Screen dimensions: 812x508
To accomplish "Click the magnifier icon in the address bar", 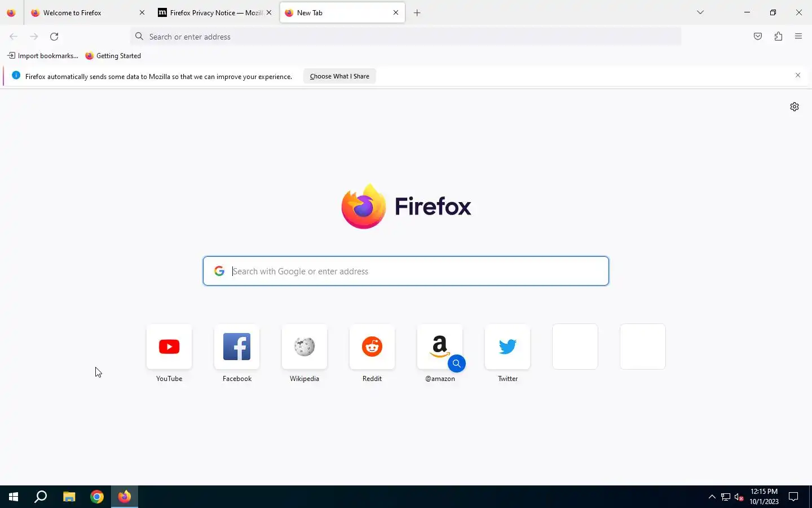I will click(x=139, y=37).
